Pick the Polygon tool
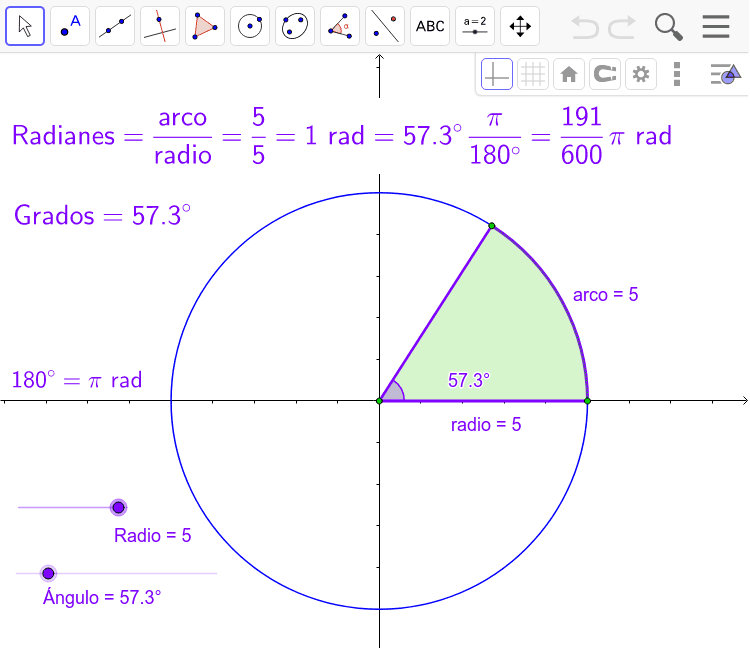 point(205,26)
